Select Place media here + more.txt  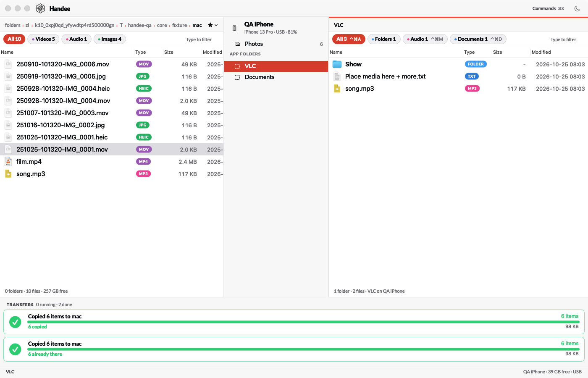tap(385, 76)
